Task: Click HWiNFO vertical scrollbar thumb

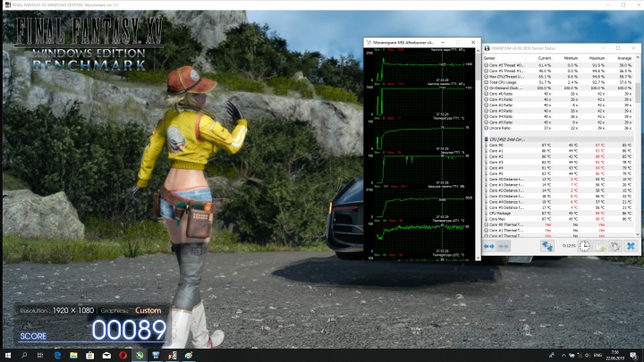Action: coord(638,92)
